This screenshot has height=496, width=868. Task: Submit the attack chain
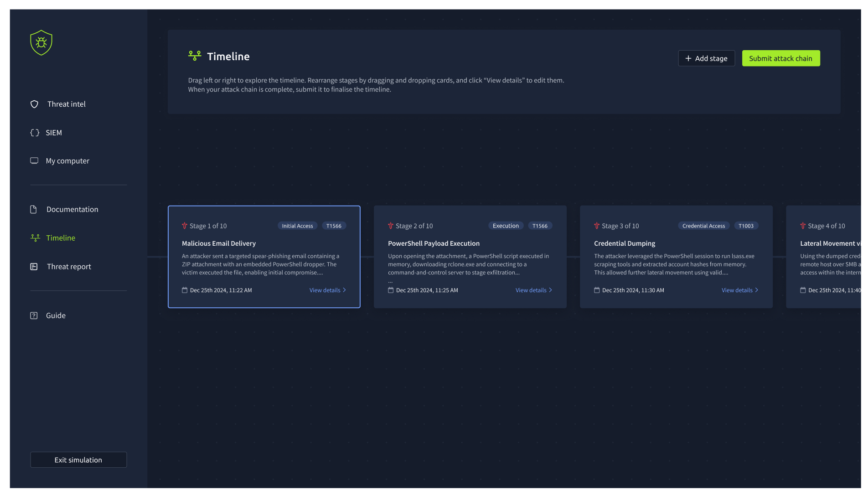point(780,58)
